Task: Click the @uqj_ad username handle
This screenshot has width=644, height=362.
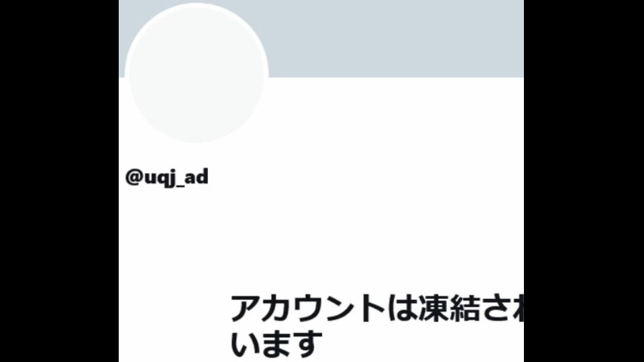Action: point(167,177)
